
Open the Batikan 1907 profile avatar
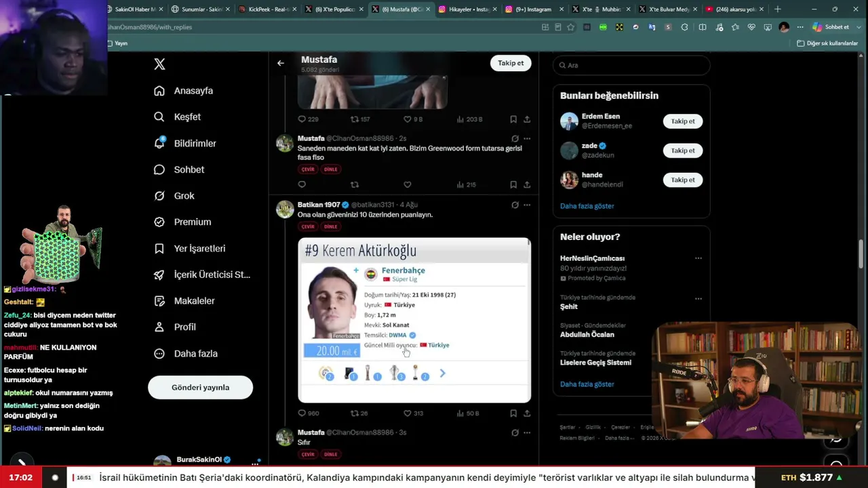click(x=285, y=209)
